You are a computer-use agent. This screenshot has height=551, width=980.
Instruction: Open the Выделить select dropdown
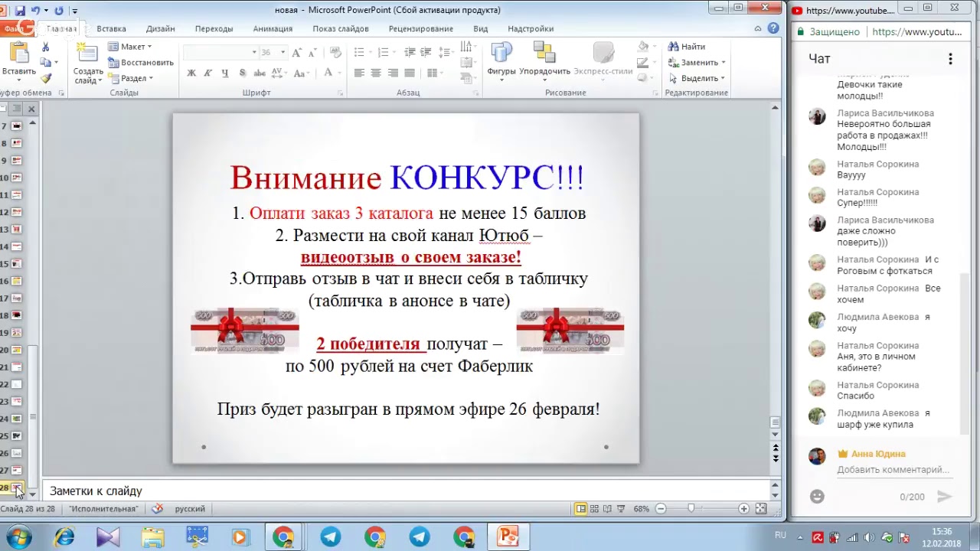(696, 78)
